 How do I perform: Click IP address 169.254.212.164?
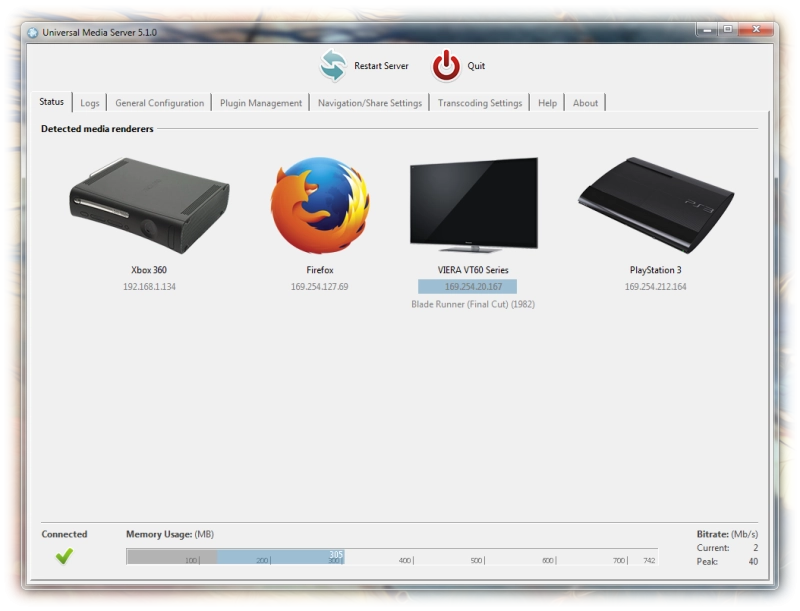click(656, 287)
